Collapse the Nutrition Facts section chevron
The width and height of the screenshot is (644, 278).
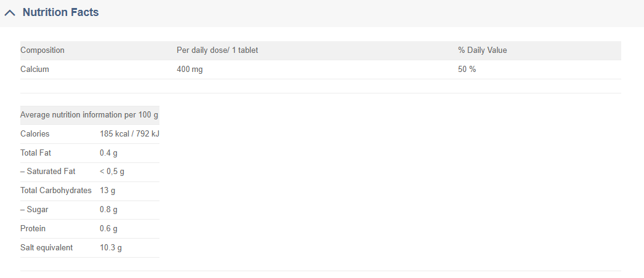tap(10, 13)
